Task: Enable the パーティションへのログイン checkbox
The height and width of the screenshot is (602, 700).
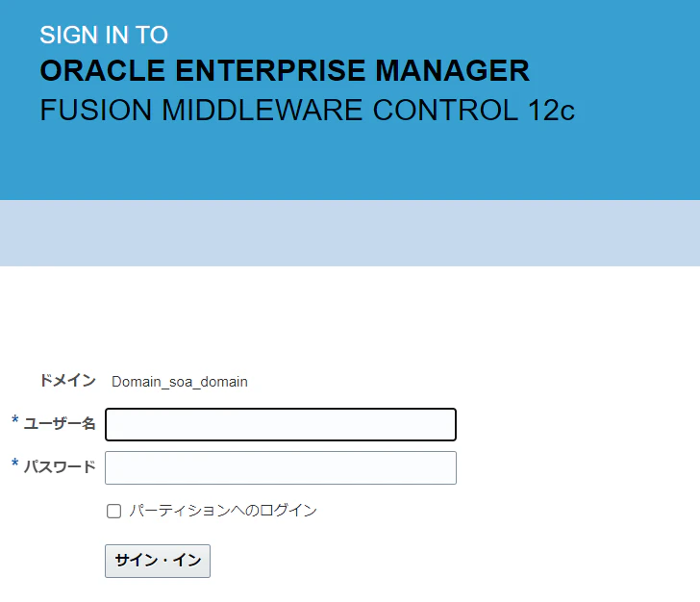Action: 113,511
